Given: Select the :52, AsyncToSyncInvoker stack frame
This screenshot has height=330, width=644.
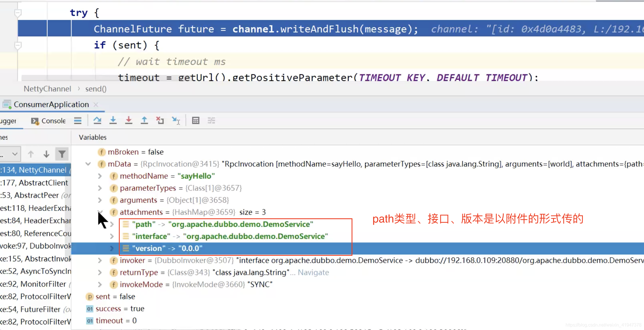Looking at the screenshot, I should (x=35, y=271).
